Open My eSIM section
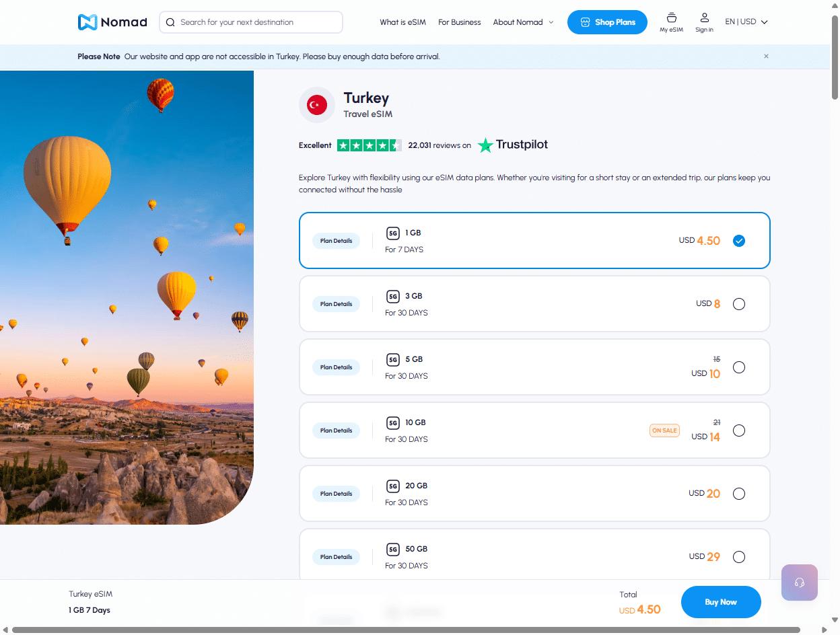Image resolution: width=840 pixels, height=635 pixels. pyautogui.click(x=671, y=22)
